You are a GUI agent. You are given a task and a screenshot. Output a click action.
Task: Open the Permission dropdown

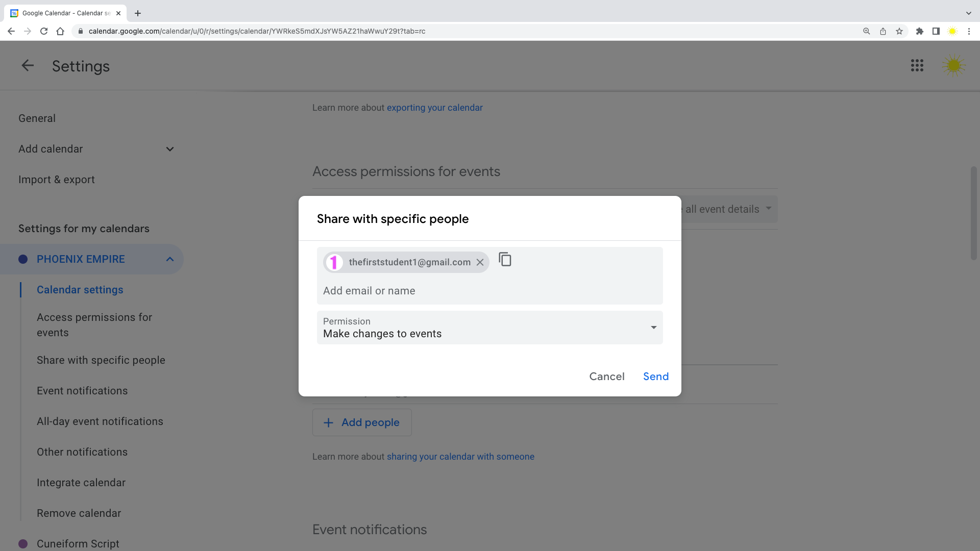[489, 328]
